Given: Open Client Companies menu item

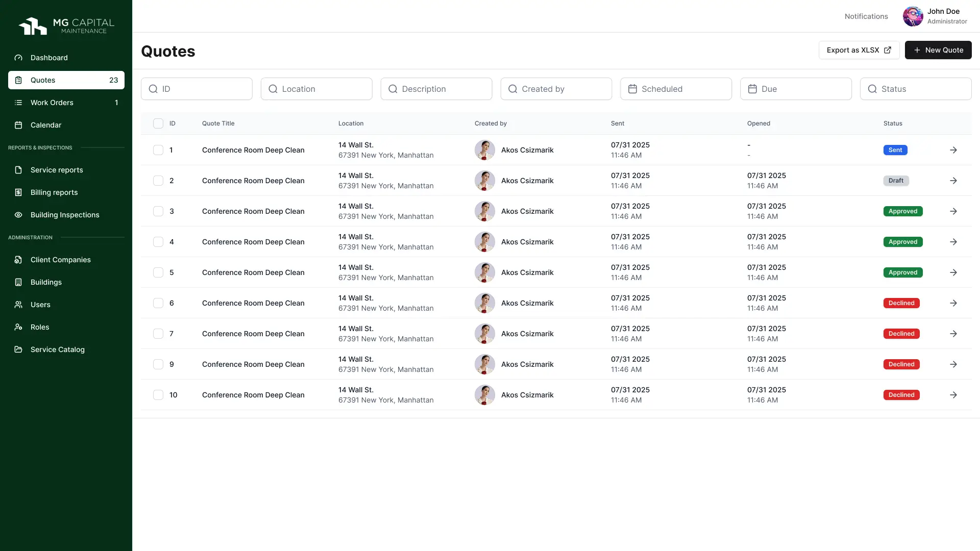Looking at the screenshot, I should pos(60,260).
